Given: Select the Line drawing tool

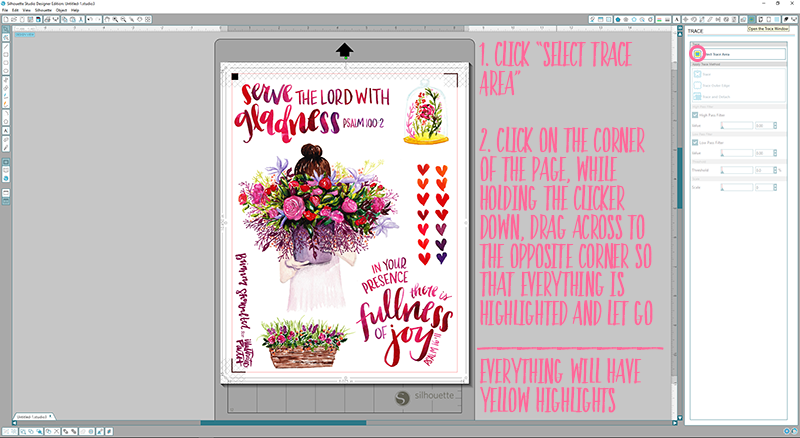Looking at the screenshot, I should [6, 46].
